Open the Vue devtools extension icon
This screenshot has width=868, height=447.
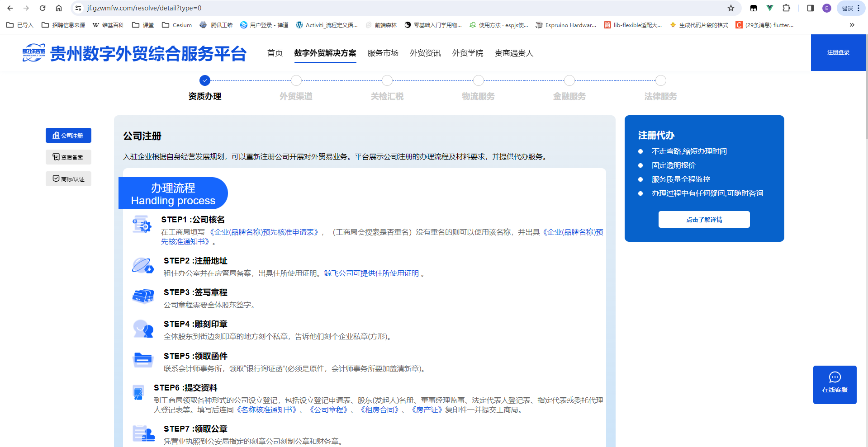770,8
